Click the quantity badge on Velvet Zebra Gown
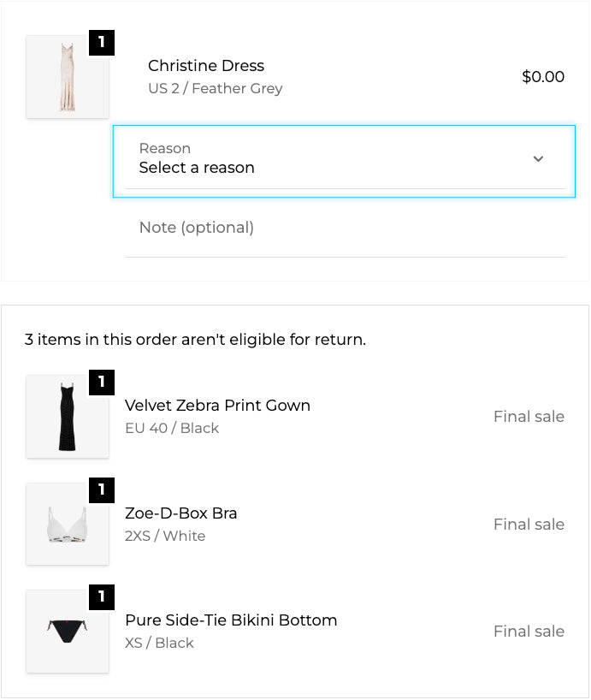Screen dimensions: 591x700 102,383
